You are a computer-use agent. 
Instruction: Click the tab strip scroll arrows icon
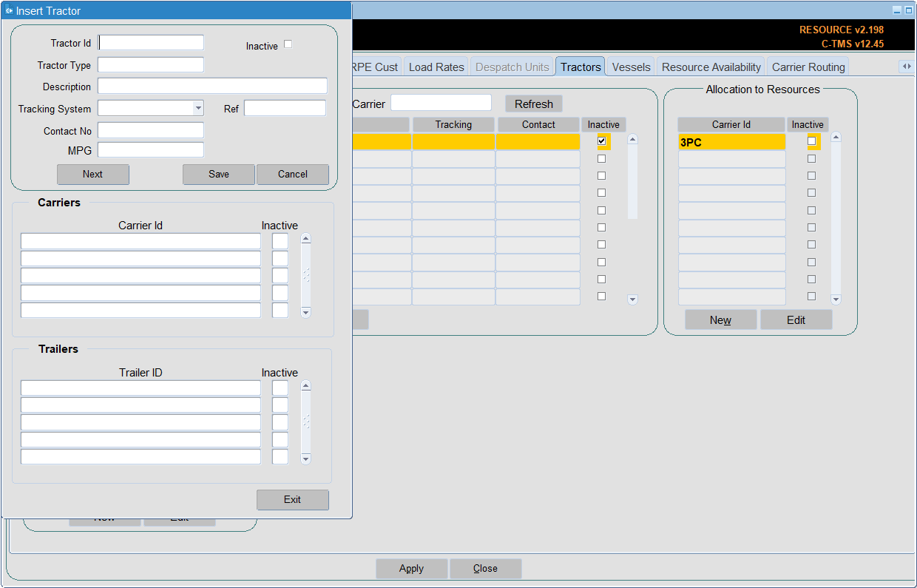click(x=906, y=67)
